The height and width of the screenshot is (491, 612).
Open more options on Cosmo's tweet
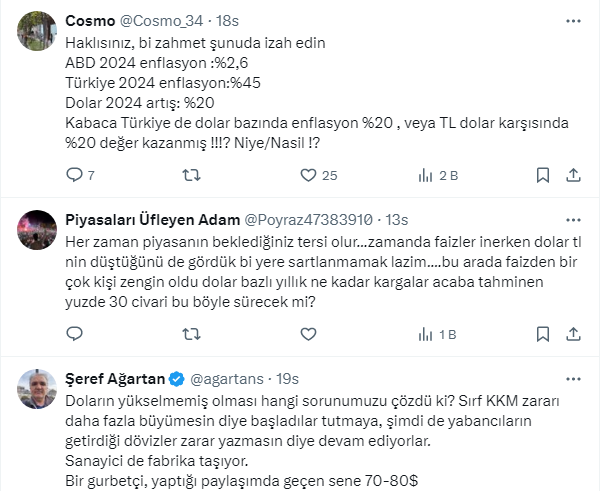[573, 20]
